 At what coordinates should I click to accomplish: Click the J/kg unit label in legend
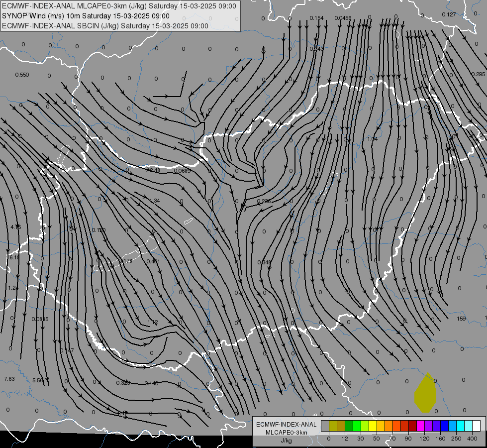tap(287, 441)
